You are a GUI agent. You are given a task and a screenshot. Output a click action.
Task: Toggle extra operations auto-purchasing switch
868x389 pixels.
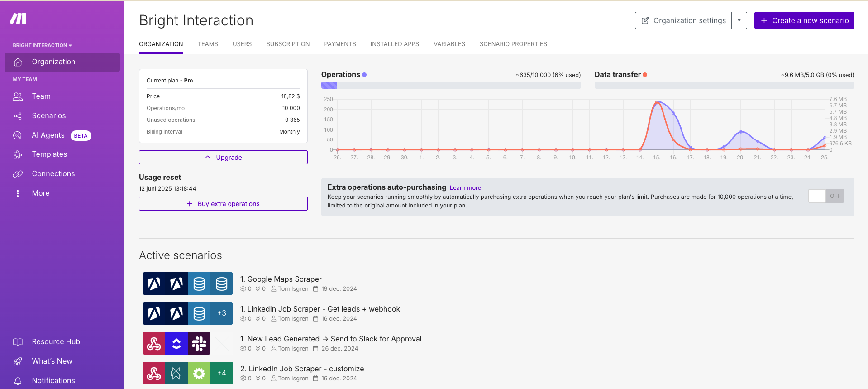click(826, 196)
